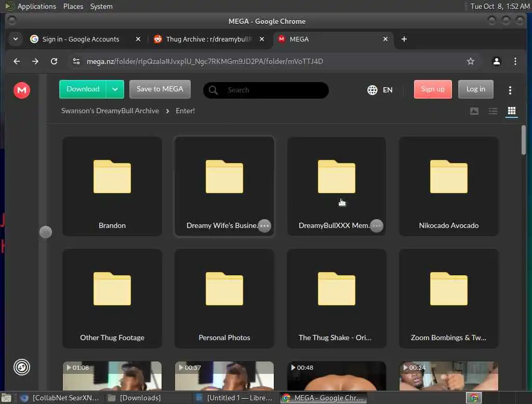Switch to media discovery view
The image size is (532, 404).
click(474, 111)
